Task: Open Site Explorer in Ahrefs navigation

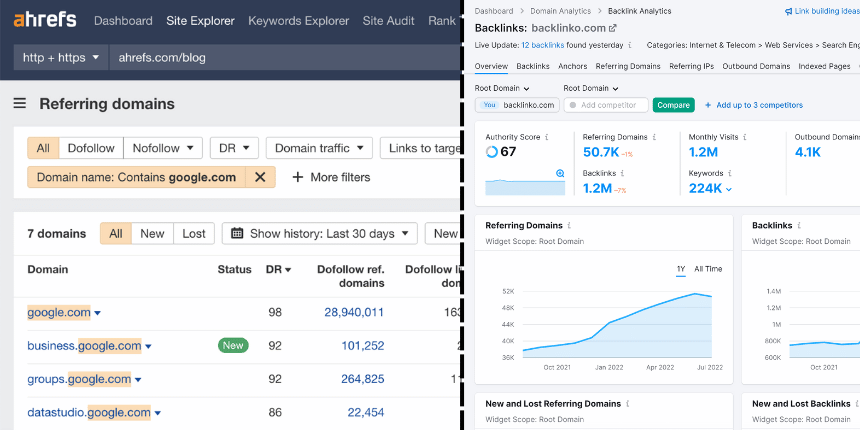Action: point(200,21)
